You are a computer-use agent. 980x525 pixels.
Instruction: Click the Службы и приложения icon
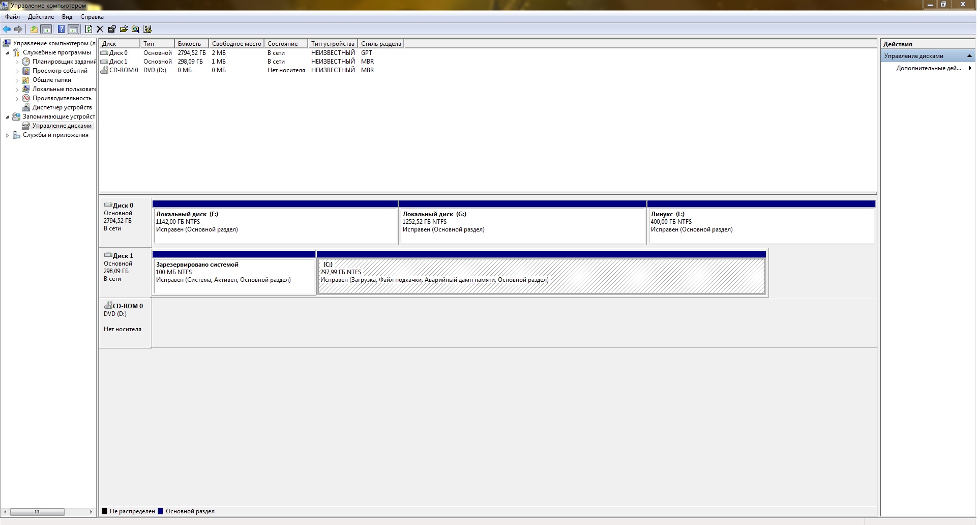click(x=16, y=135)
